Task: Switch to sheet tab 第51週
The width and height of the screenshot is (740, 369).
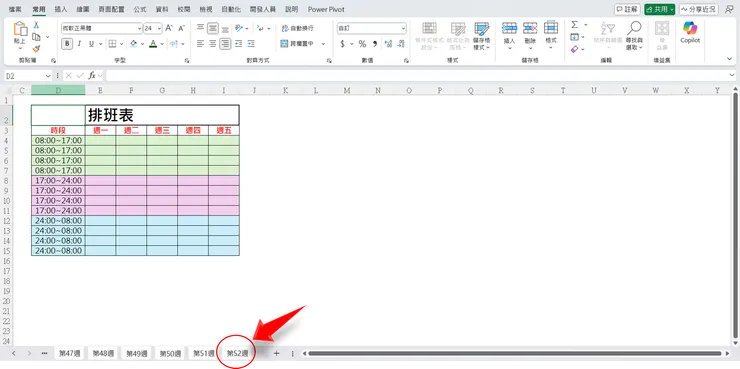Action: [204, 353]
